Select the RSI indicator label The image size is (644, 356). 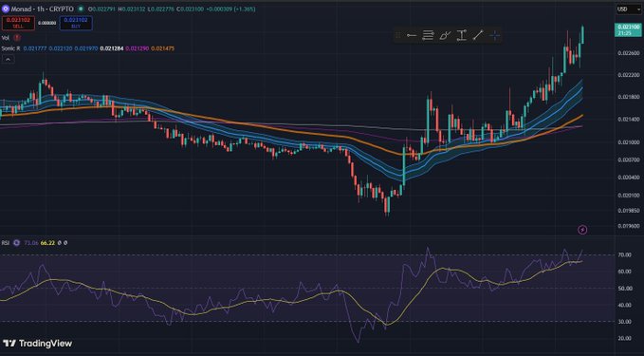pyautogui.click(x=6, y=243)
